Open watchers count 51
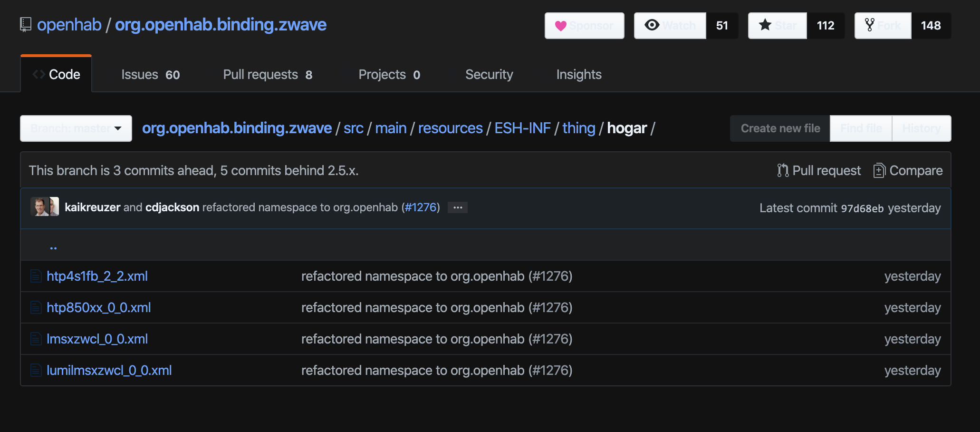The width and height of the screenshot is (980, 432). 722,26
